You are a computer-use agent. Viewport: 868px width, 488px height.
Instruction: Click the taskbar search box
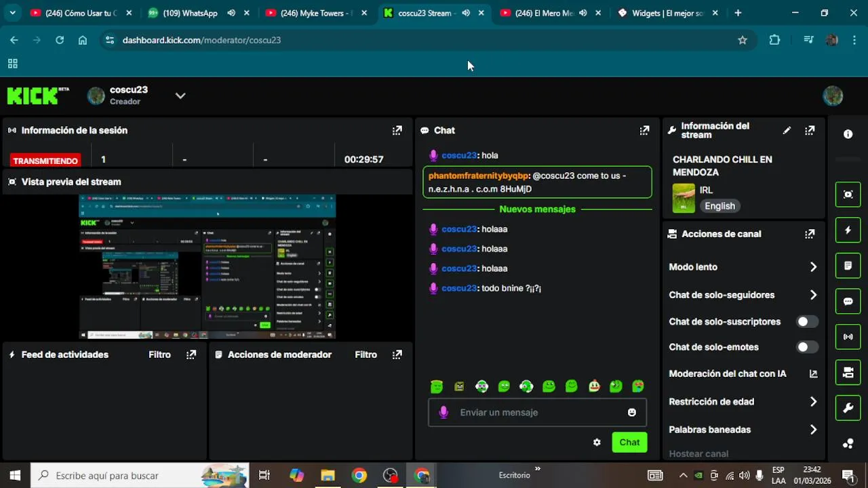[x=140, y=475]
